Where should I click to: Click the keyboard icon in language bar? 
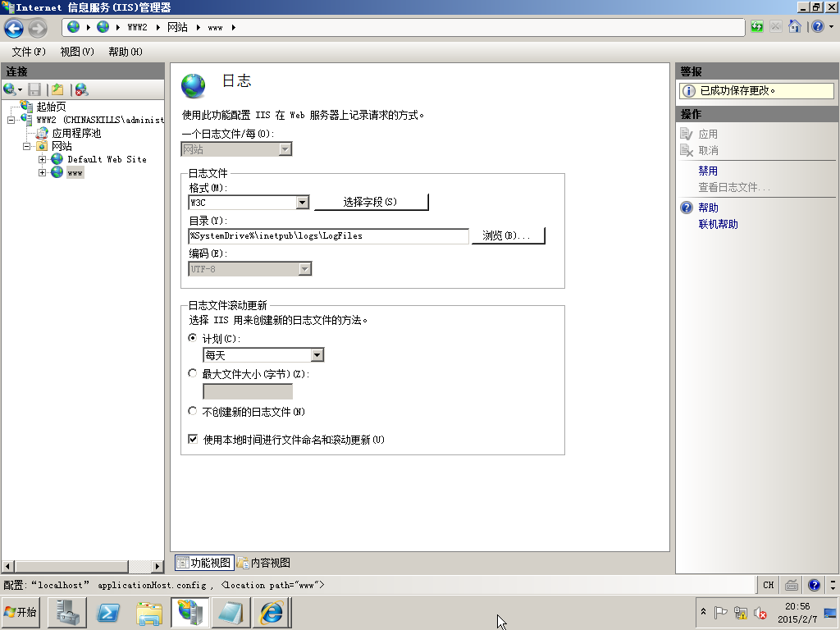[792, 585]
